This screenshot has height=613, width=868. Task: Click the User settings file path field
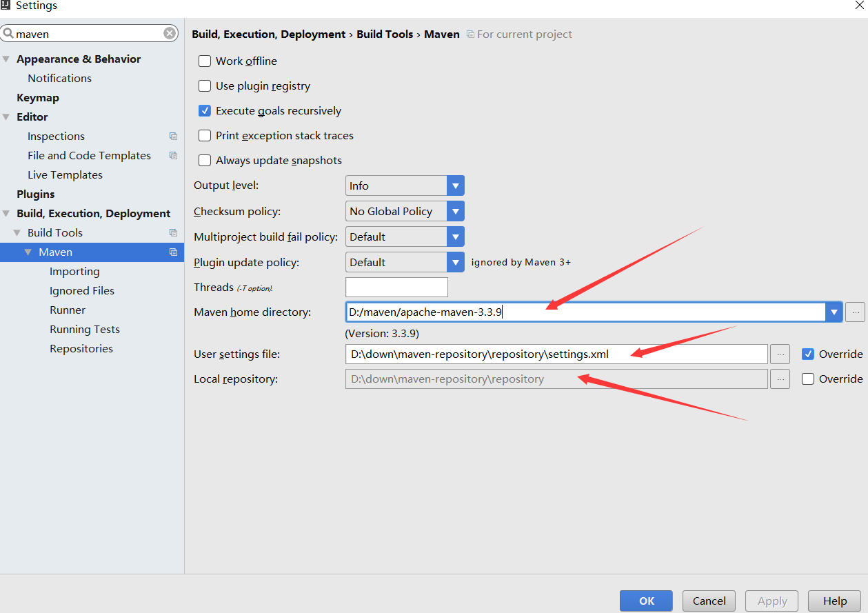556,354
